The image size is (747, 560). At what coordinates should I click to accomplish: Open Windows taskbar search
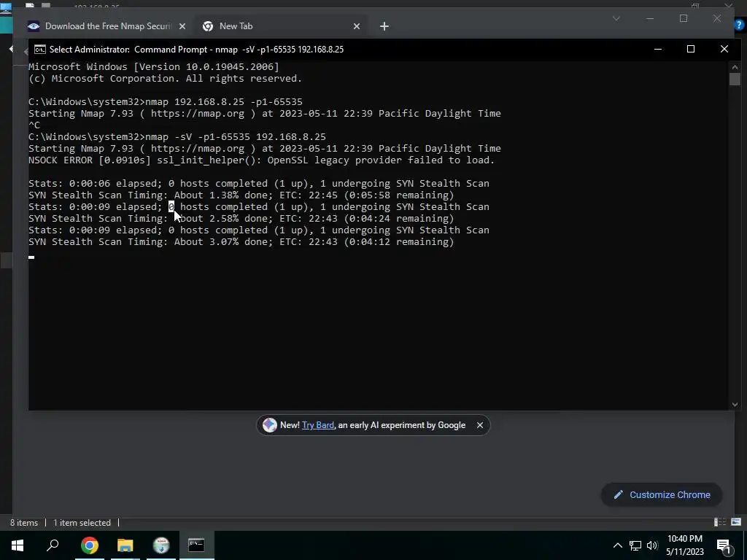[53, 545]
